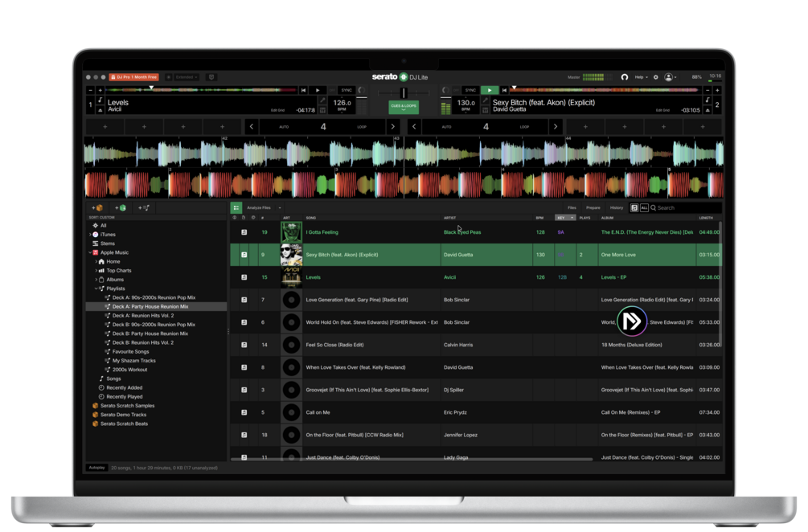Click deck 1 pencil edit icon
Image resolution: width=808 pixels, height=532 pixels.
click(322, 100)
